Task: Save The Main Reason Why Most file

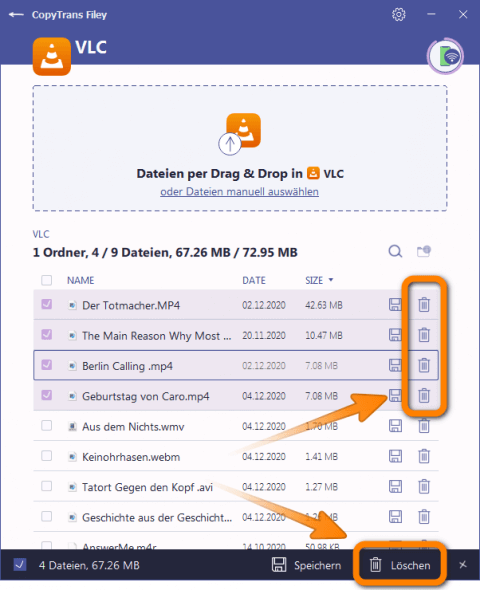Action: [395, 335]
